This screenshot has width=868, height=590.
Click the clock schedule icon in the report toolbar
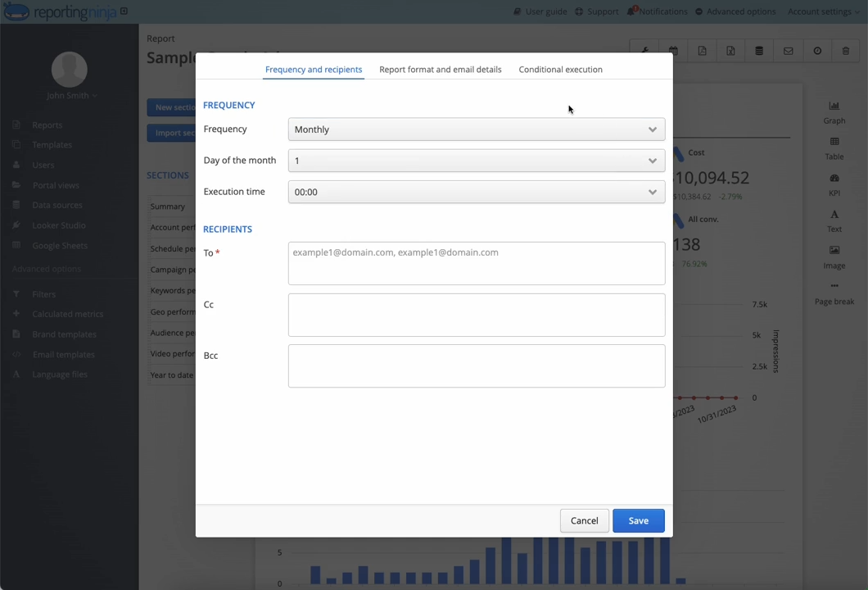pos(817,51)
